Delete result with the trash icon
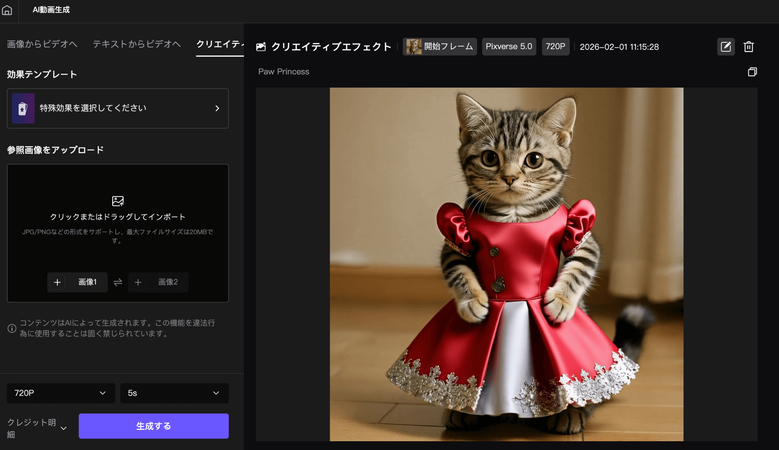 (x=749, y=47)
